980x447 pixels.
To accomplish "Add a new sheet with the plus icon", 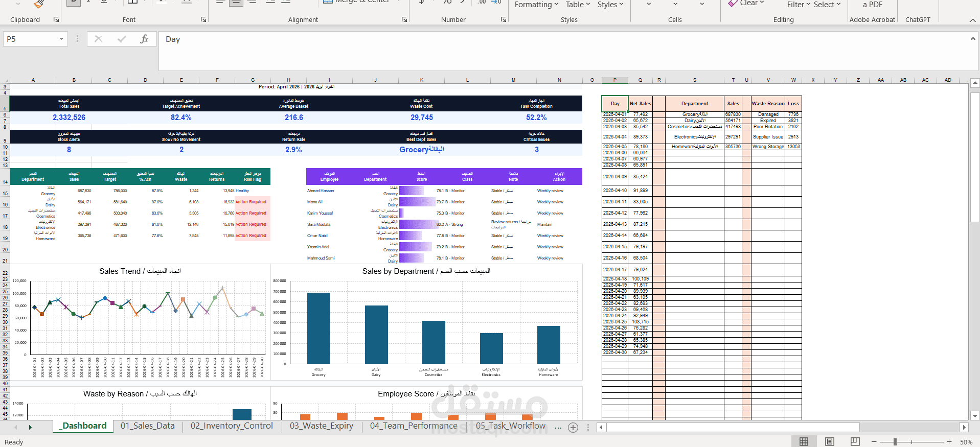I will tap(573, 428).
